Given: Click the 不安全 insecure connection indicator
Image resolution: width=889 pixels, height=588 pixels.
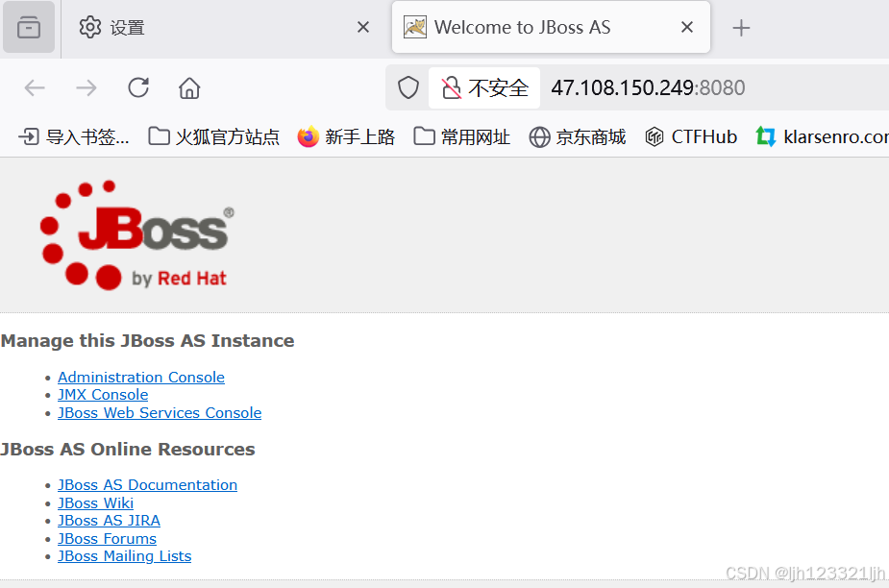Looking at the screenshot, I should pyautogui.click(x=484, y=87).
